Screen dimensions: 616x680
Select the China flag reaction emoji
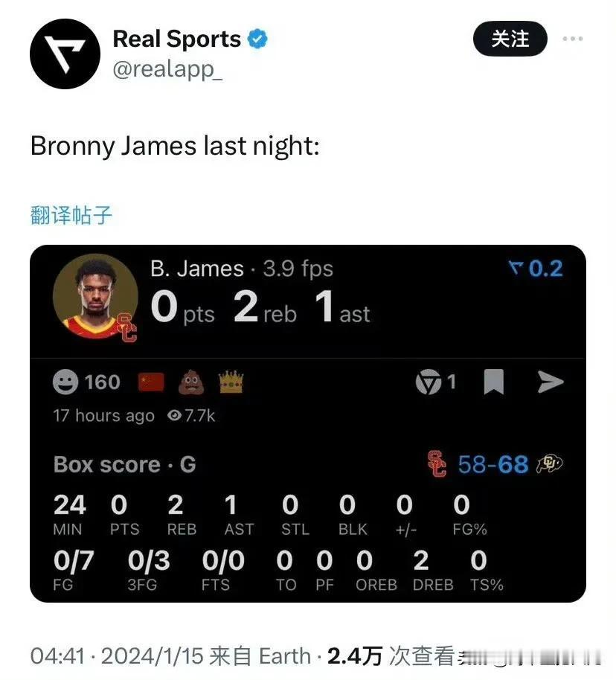tap(151, 382)
